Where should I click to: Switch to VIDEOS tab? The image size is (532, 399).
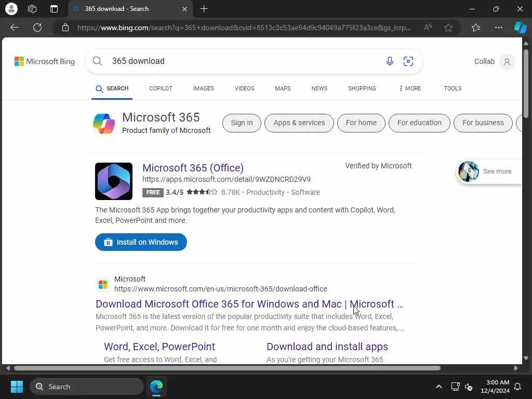point(244,88)
